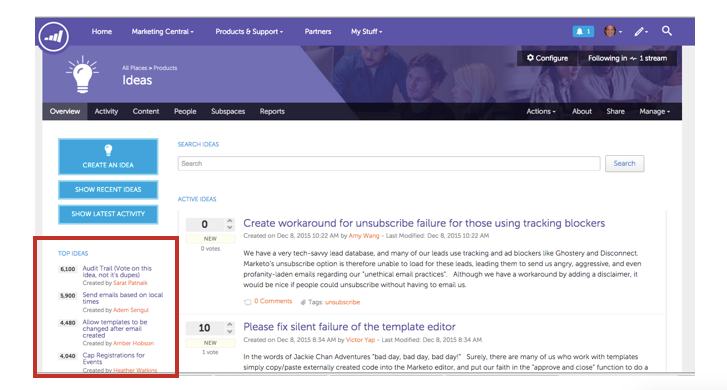Open the notifications bell badge
This screenshot has height=390, width=727.
pos(583,32)
